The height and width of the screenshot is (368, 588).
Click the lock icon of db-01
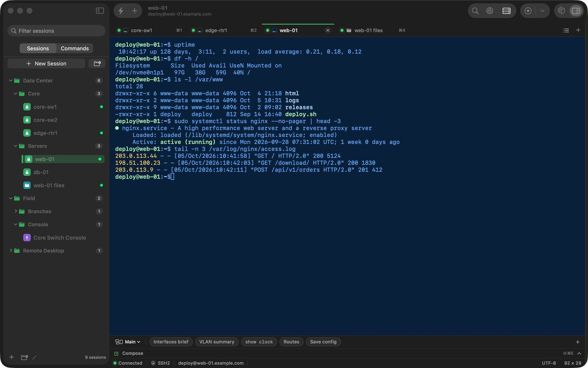(x=27, y=172)
